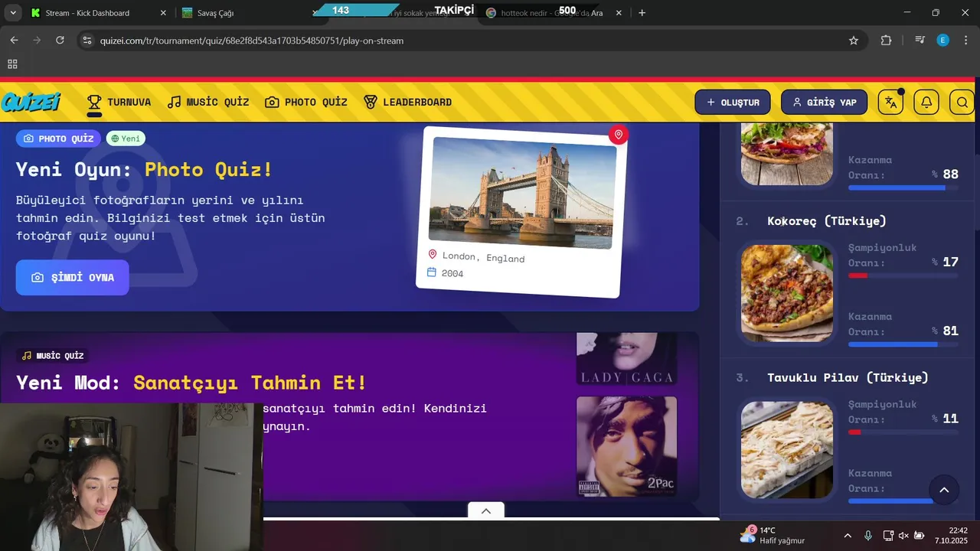Click the site search magnifier icon

tap(962, 102)
